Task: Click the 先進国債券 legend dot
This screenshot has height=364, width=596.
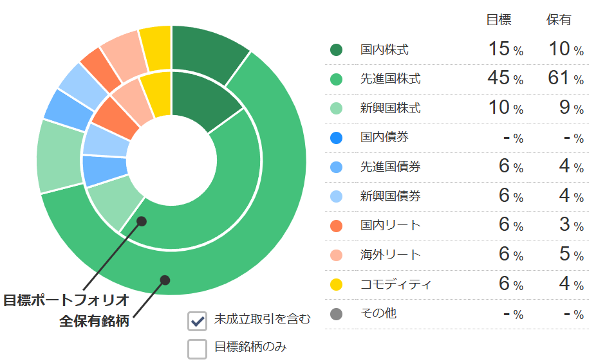Action: pyautogui.click(x=336, y=167)
